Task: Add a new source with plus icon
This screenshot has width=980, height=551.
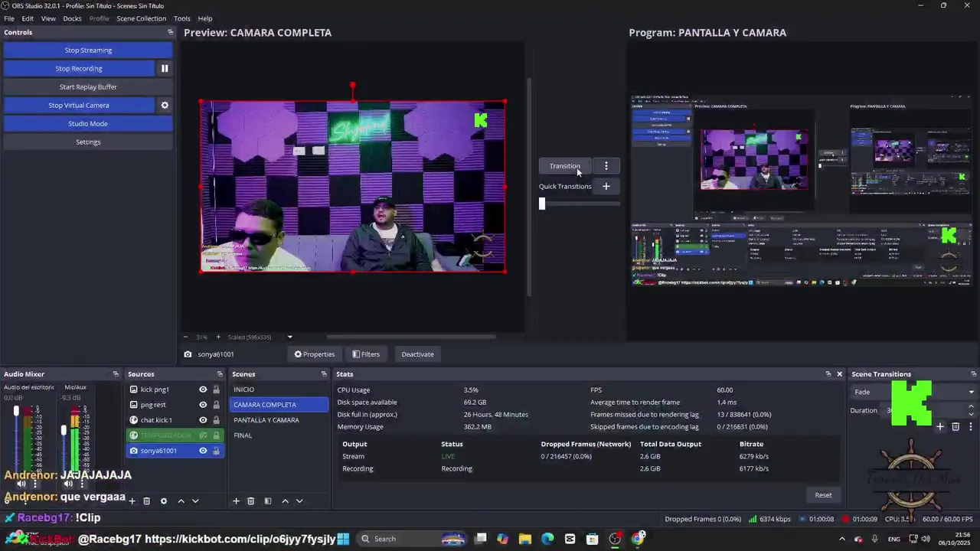Action: pyautogui.click(x=132, y=500)
